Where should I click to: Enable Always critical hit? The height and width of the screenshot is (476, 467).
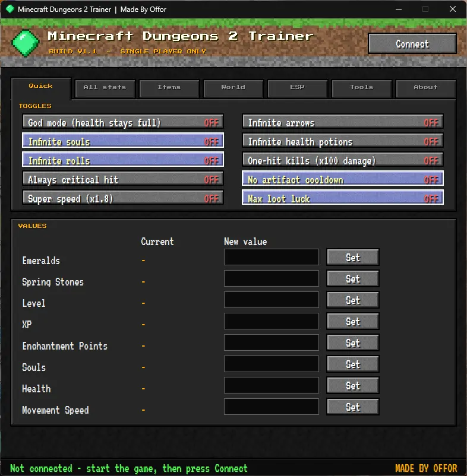123,179
